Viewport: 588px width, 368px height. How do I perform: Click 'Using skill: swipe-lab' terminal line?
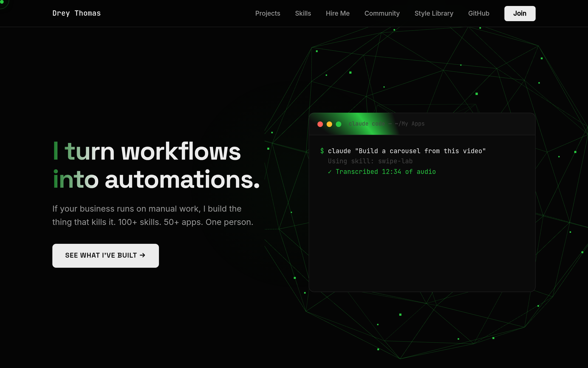click(x=370, y=161)
